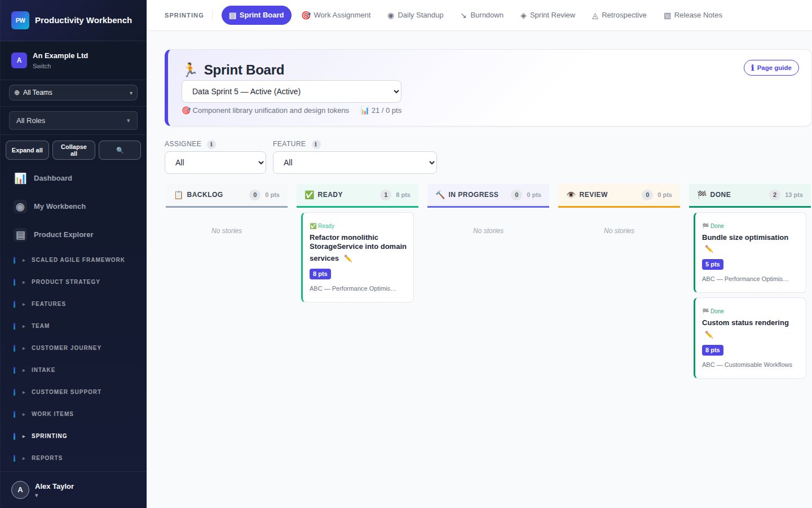Image resolution: width=812 pixels, height=508 pixels.
Task: Open the Burndown tab
Action: (x=482, y=15)
